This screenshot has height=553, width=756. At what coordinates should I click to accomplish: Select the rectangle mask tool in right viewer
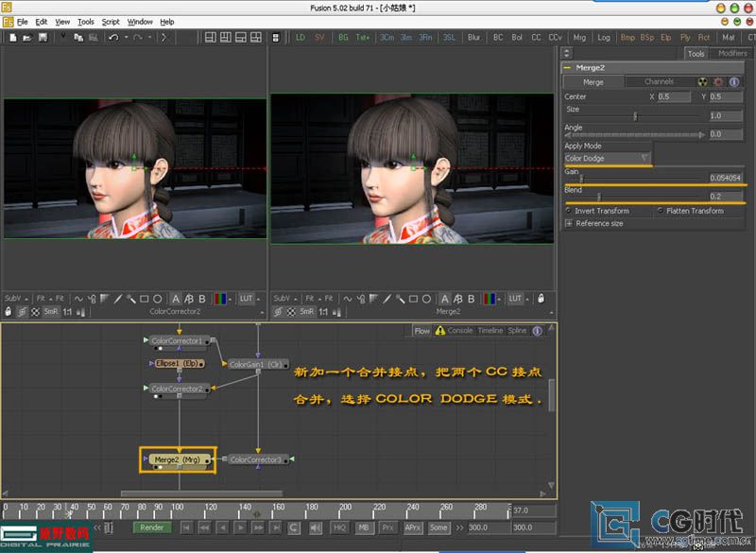point(413,299)
